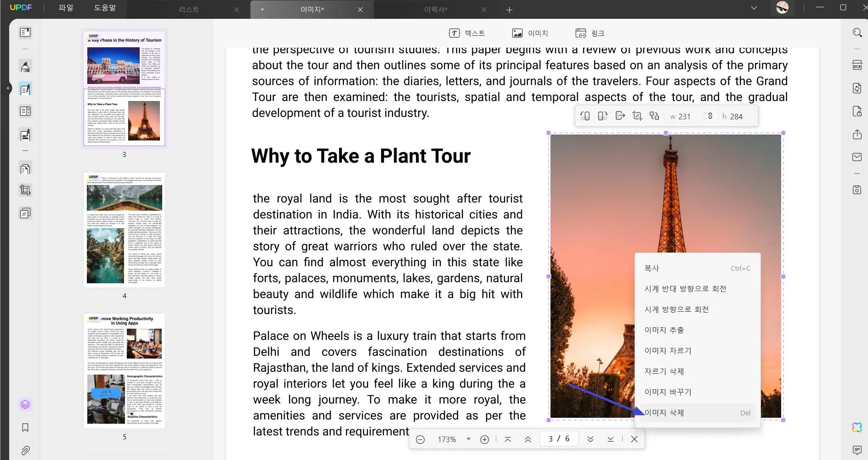
Task: Open the Comments panel icon at bottom right
Action: 857,450
